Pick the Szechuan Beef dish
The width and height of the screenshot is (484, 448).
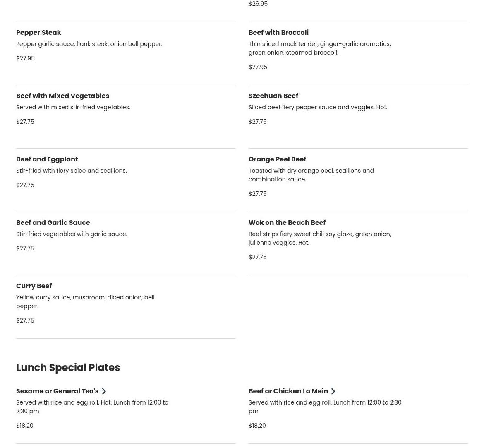(x=273, y=96)
